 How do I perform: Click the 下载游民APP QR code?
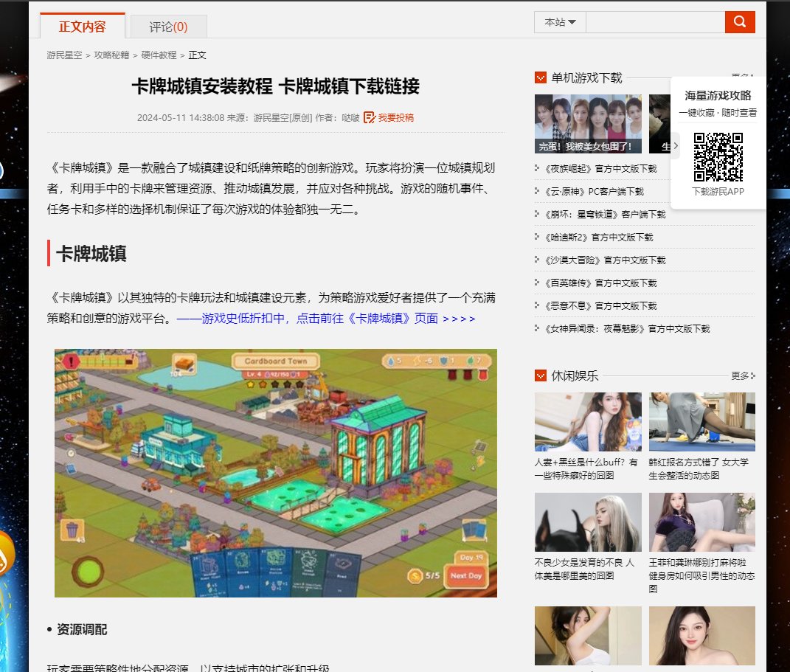coord(718,156)
